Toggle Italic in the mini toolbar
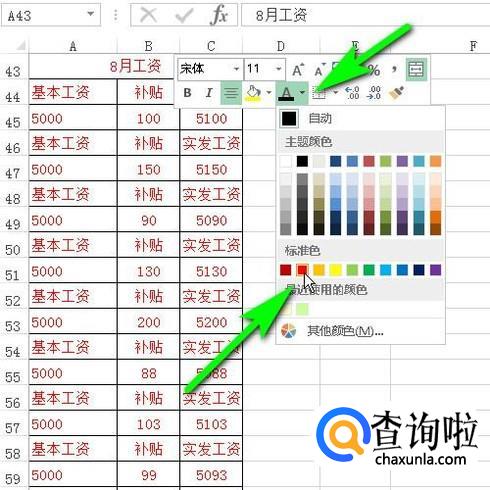490x490 pixels. 209,93
